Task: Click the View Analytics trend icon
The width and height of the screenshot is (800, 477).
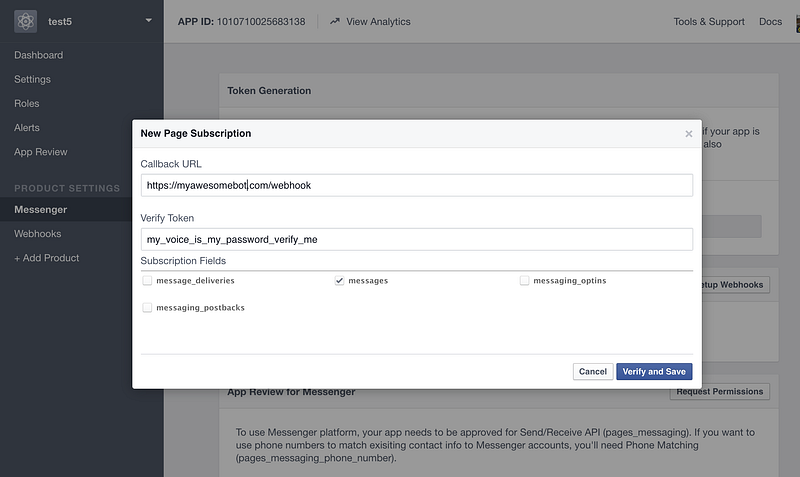Action: point(335,21)
